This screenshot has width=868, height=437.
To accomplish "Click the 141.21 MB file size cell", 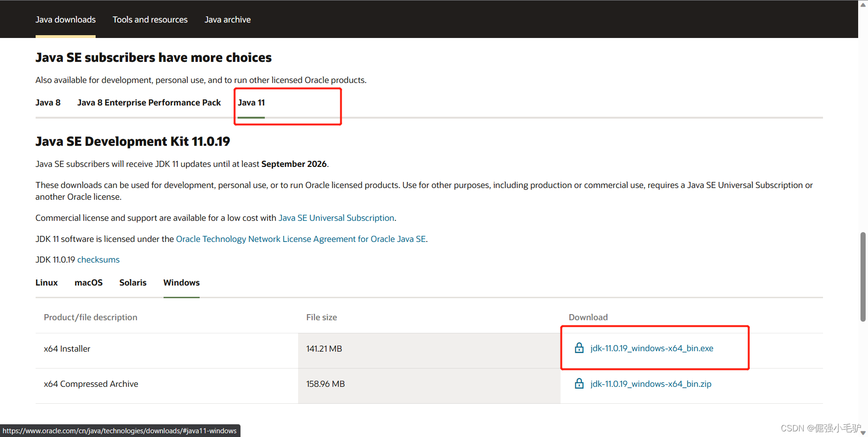I will (x=429, y=351).
